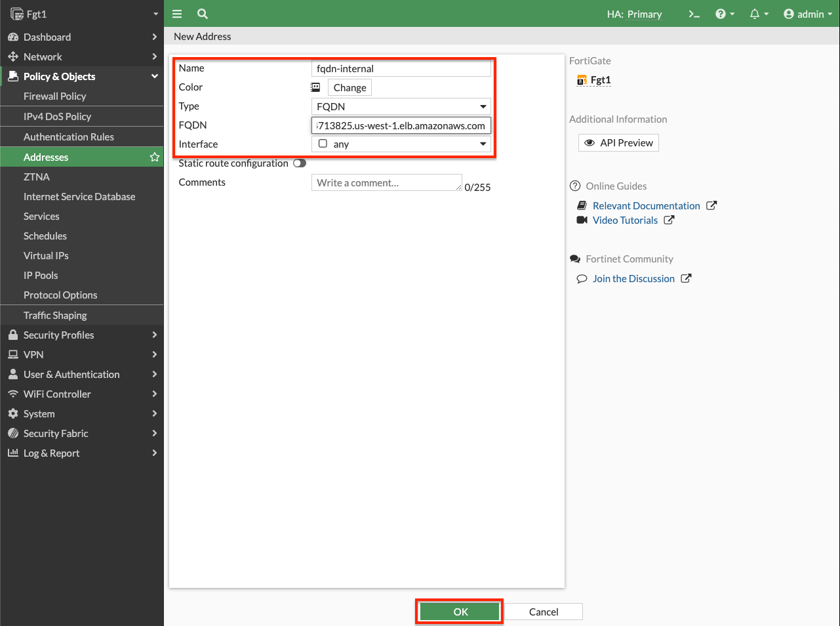This screenshot has width=840, height=626.
Task: Expand the Security Profiles menu
Action: coord(82,335)
